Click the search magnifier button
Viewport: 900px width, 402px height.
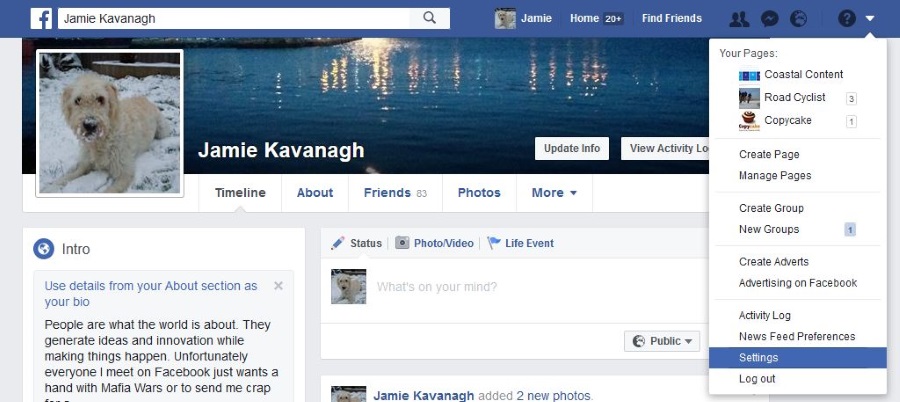pos(429,18)
